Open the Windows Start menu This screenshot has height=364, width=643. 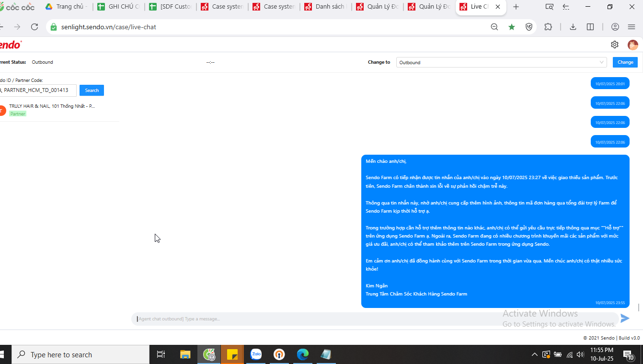point(2,354)
